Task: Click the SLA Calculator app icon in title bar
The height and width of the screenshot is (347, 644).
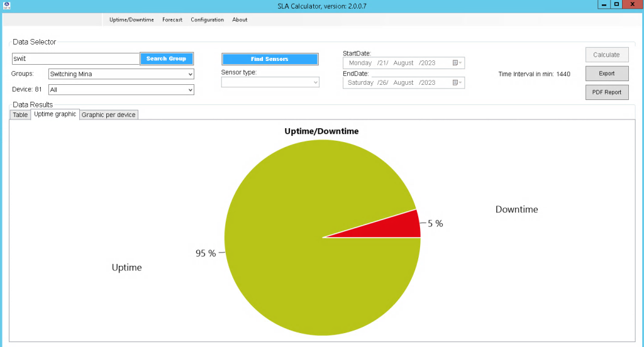Action: (6, 5)
